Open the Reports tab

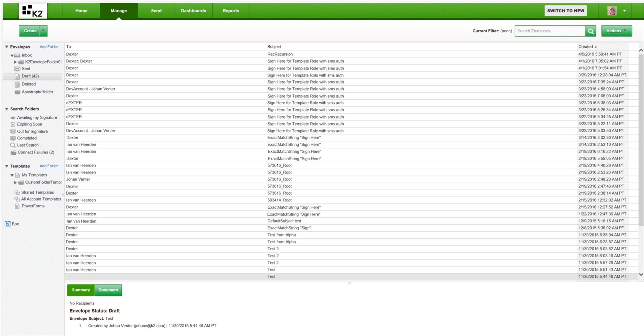pos(231,11)
